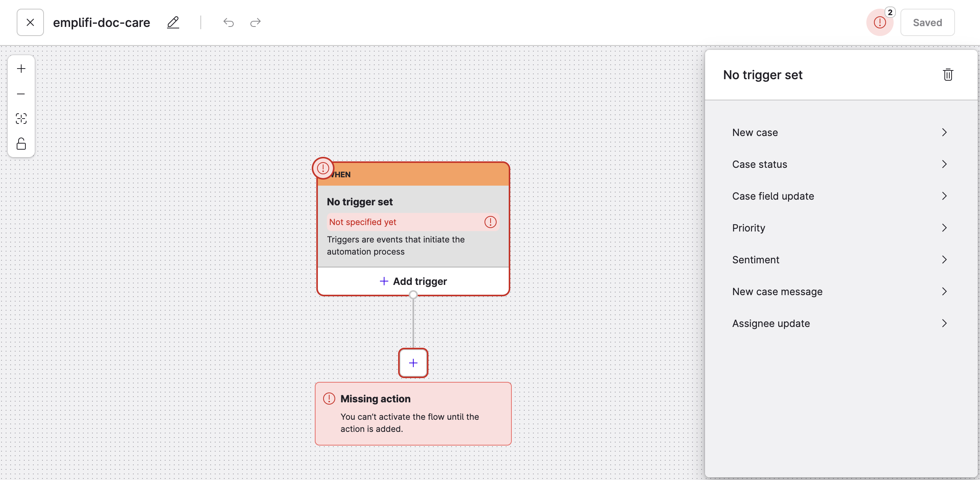Click the Add trigger button

413,281
